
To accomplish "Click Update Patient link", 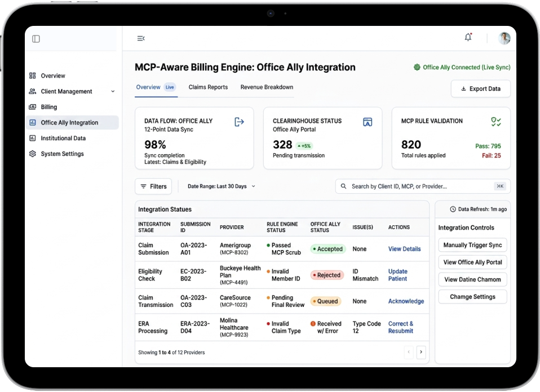I will (398, 275).
